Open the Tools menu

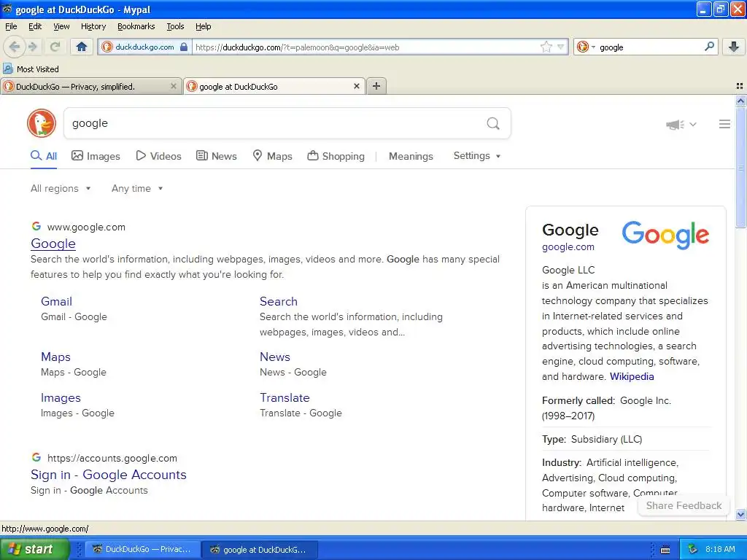pos(175,26)
